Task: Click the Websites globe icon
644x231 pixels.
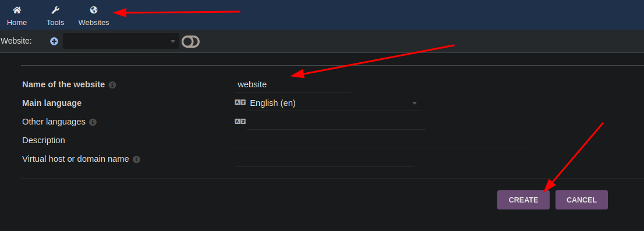Action: click(94, 10)
